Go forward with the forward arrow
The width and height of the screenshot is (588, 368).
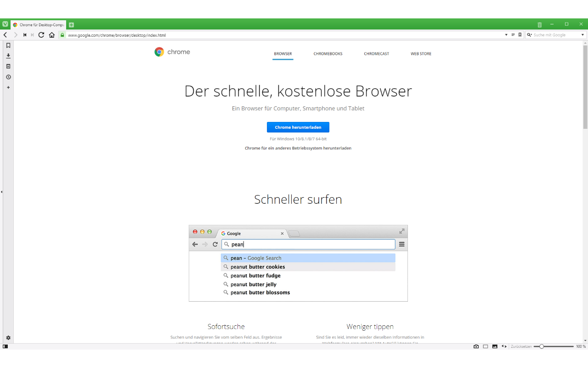(16, 35)
